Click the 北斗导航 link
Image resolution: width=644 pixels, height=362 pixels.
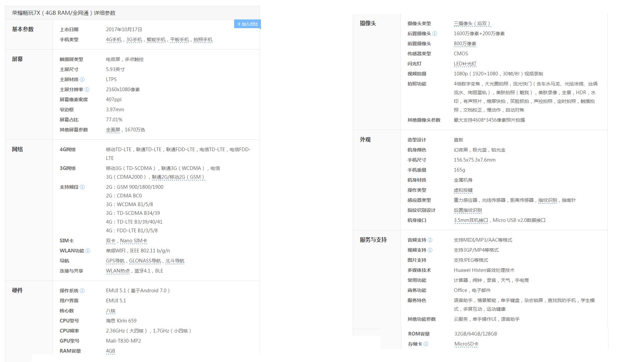[x=175, y=261]
